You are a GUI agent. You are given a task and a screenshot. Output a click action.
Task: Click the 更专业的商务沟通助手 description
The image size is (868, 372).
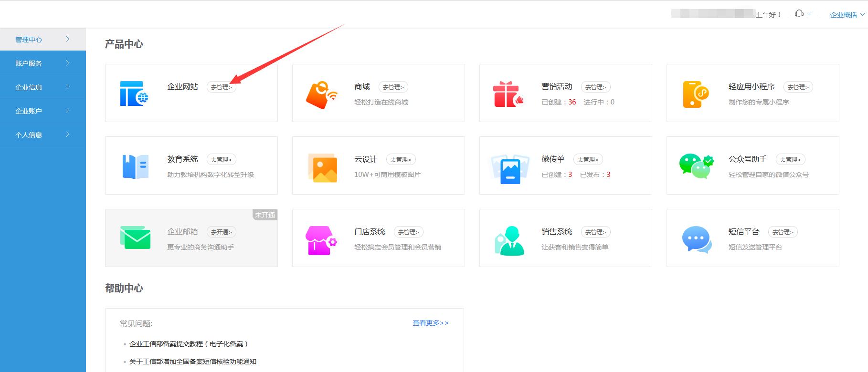tap(201, 247)
